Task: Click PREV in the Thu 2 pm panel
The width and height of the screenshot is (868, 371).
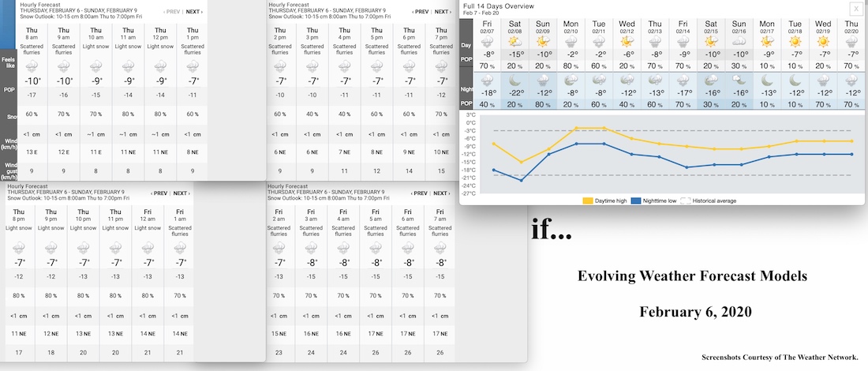Action: coord(420,12)
